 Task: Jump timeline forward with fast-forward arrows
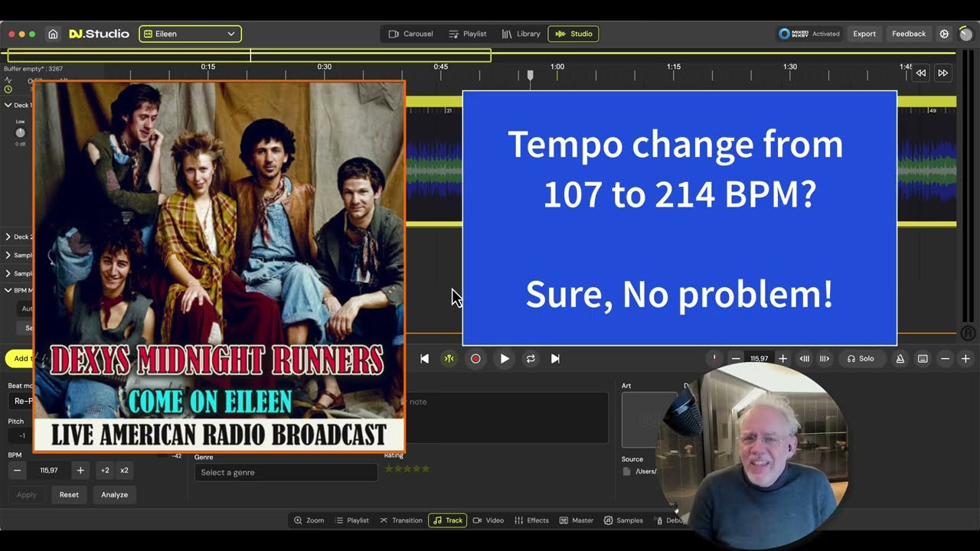943,73
